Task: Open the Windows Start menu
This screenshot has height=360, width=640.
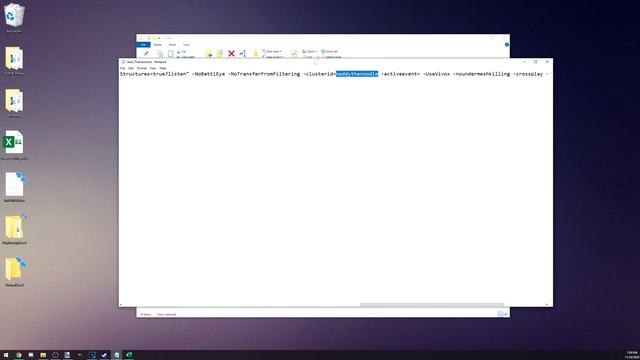Action: (x=6, y=355)
